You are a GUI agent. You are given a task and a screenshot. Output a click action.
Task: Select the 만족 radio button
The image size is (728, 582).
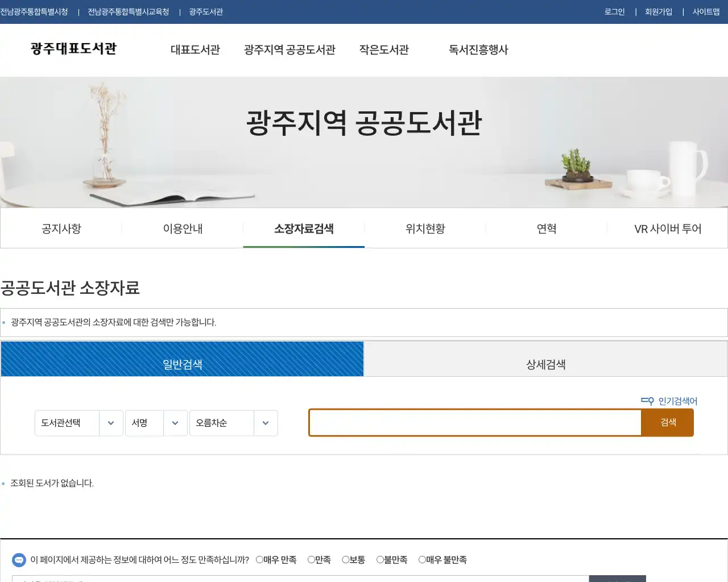(x=311, y=560)
